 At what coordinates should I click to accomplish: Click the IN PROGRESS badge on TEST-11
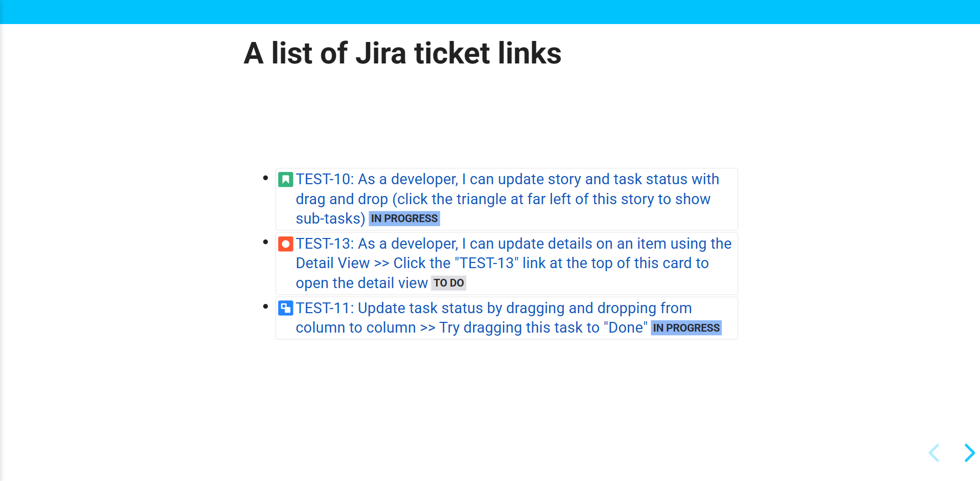tap(686, 328)
